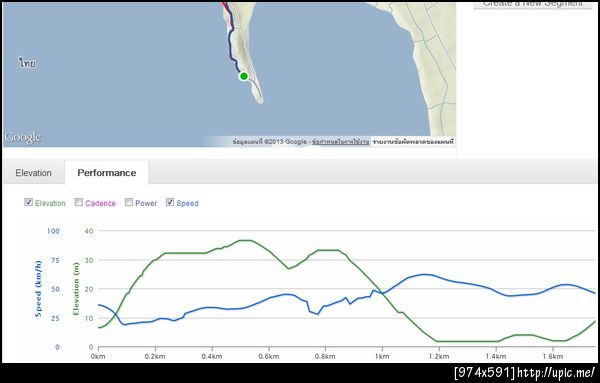Click the ไทย country label on map
This screenshot has height=383, width=600.
(27, 63)
